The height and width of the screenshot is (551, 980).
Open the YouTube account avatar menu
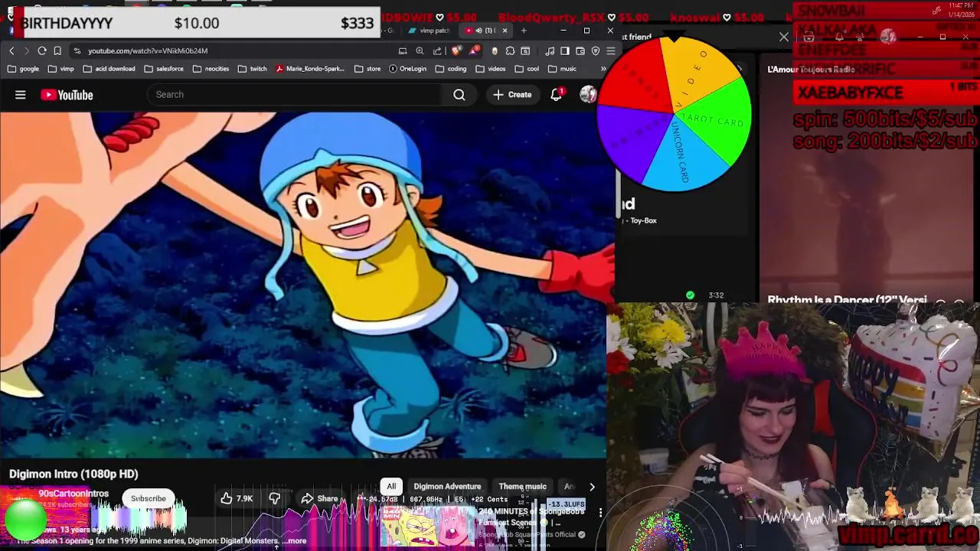588,94
